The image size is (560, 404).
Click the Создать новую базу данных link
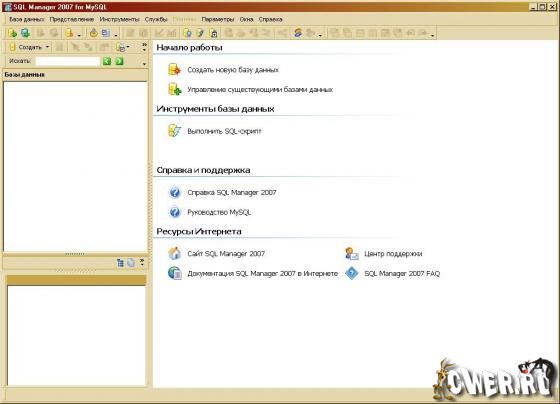[233, 70]
